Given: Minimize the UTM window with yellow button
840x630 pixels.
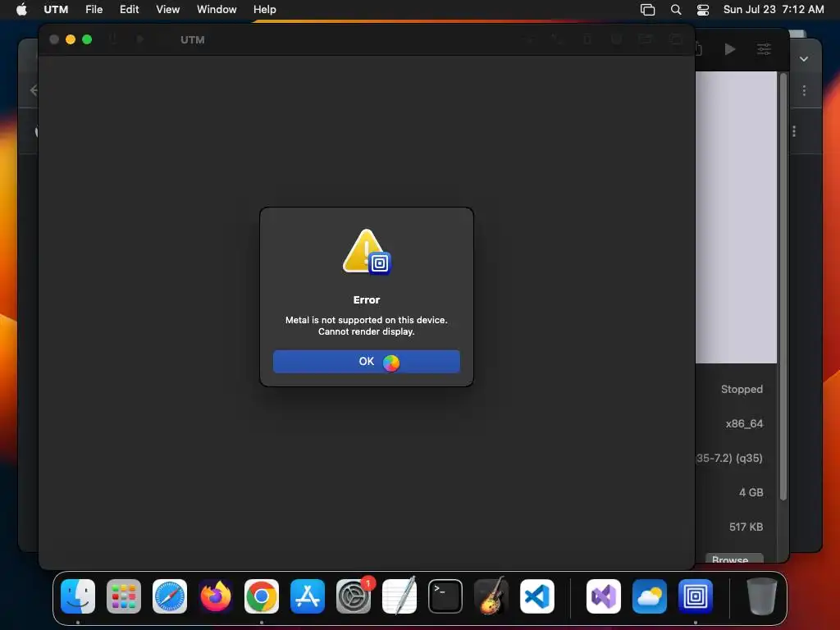Looking at the screenshot, I should tap(71, 39).
